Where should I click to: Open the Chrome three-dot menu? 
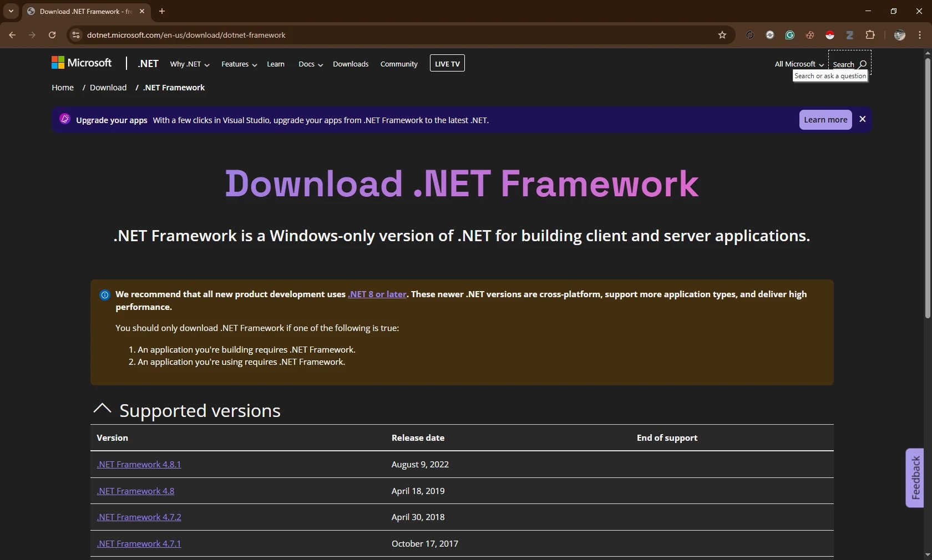pos(920,35)
